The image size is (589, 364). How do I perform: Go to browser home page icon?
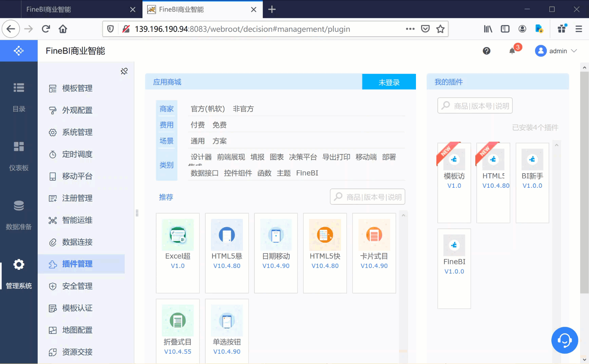tap(63, 29)
